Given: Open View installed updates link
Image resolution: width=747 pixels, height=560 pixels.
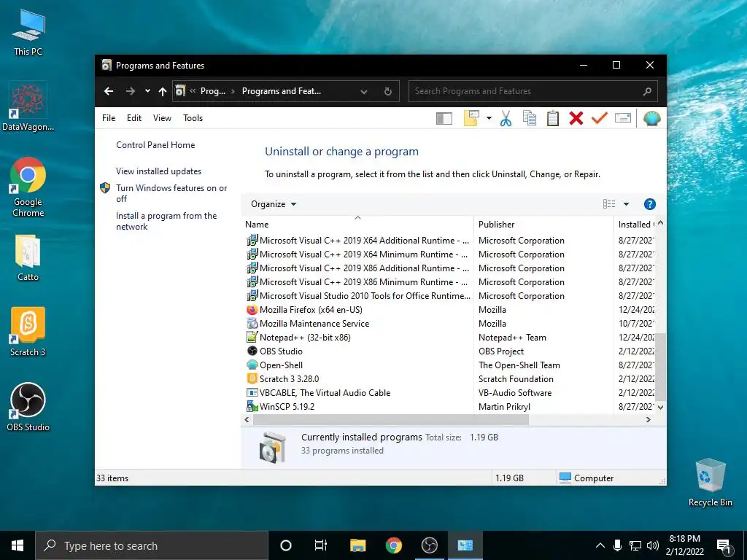Looking at the screenshot, I should point(158,171).
